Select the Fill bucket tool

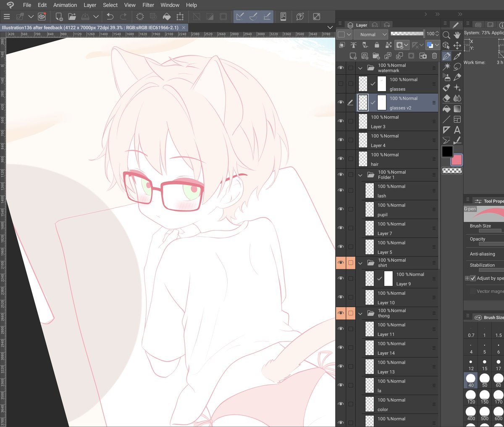pos(446,109)
